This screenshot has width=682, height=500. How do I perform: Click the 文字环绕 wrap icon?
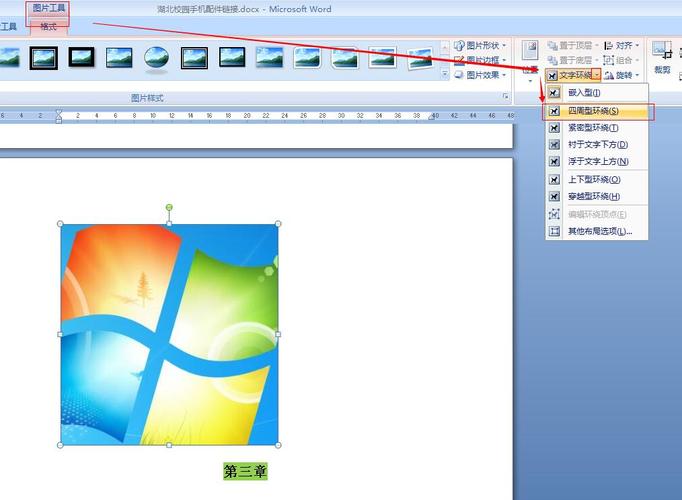click(x=552, y=76)
